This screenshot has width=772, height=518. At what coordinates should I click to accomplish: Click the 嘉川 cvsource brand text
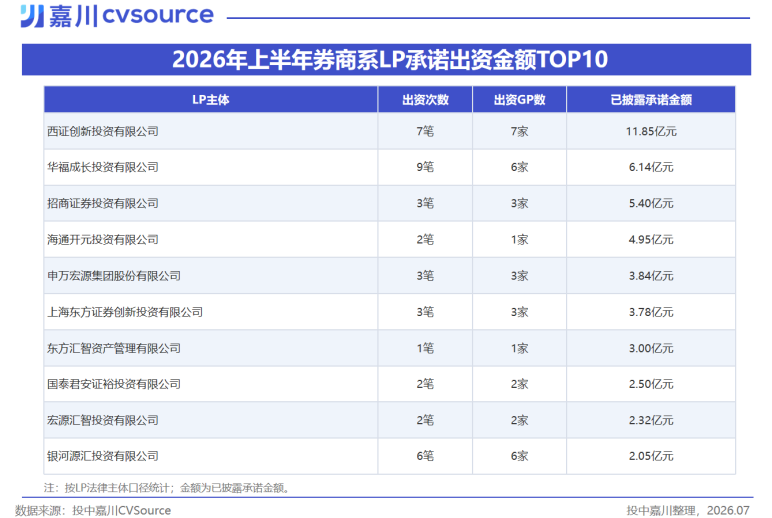click(131, 16)
